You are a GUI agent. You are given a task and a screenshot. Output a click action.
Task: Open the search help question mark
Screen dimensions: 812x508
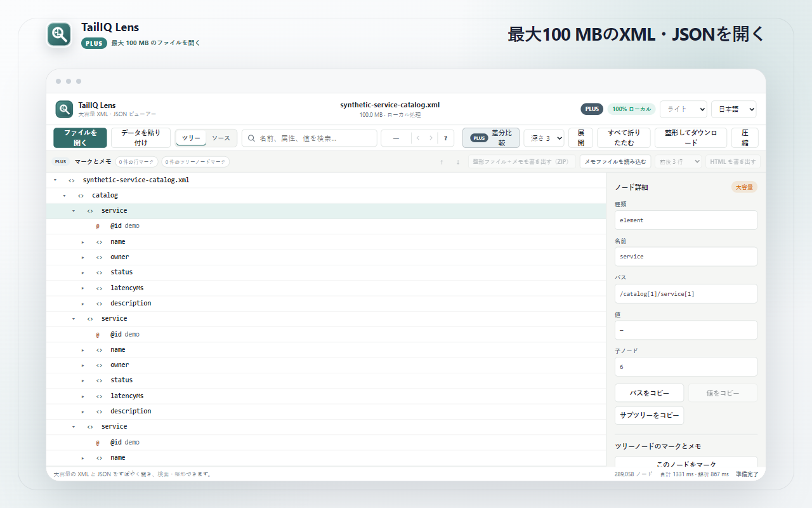coord(445,138)
